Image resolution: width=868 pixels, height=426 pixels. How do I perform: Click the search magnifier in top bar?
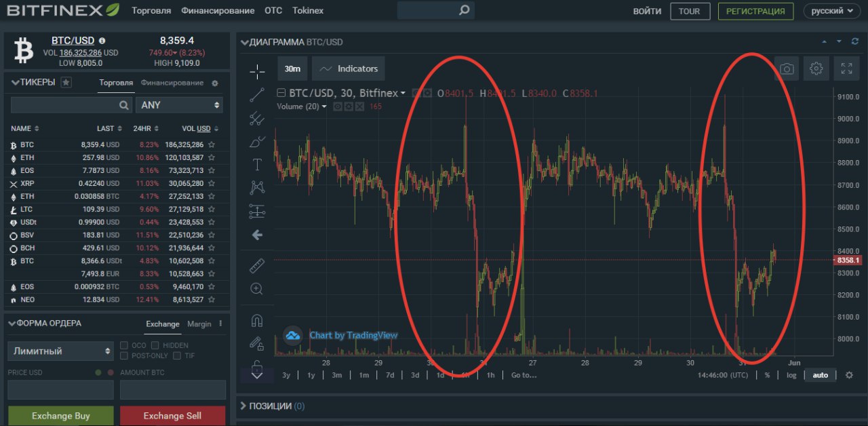(464, 10)
